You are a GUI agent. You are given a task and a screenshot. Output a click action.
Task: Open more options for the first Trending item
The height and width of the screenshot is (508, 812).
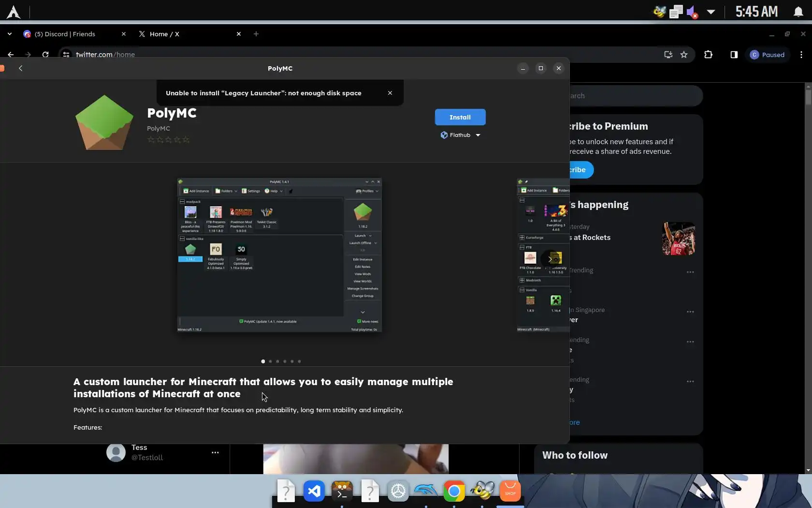[x=690, y=272]
